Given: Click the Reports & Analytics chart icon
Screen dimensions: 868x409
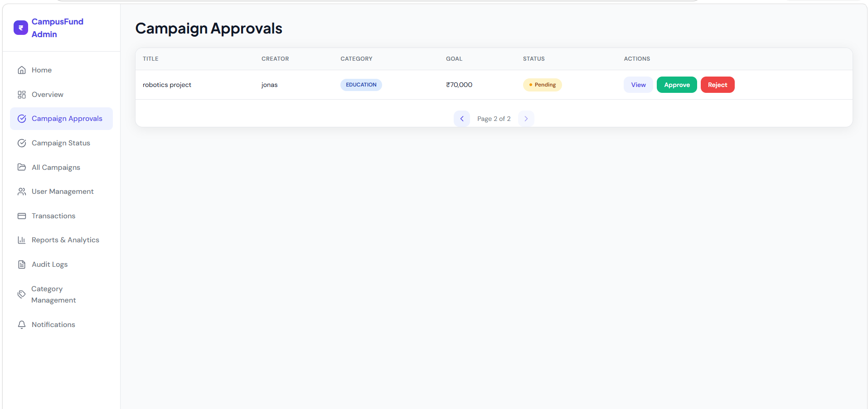Looking at the screenshot, I should click(22, 240).
